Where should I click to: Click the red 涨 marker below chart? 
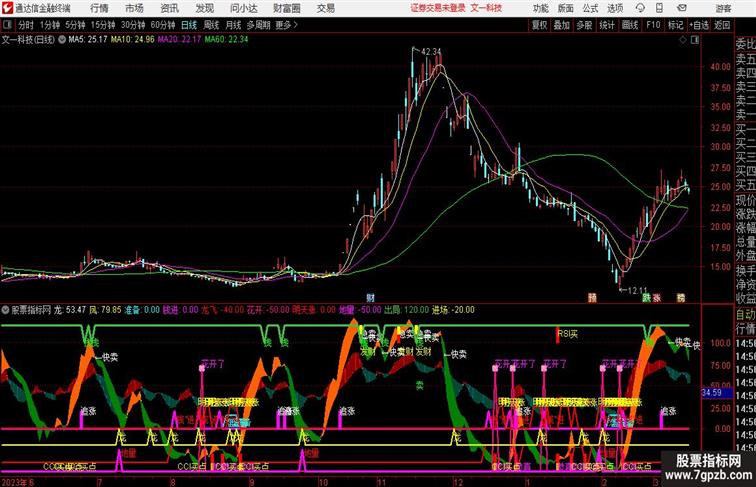pos(656,298)
